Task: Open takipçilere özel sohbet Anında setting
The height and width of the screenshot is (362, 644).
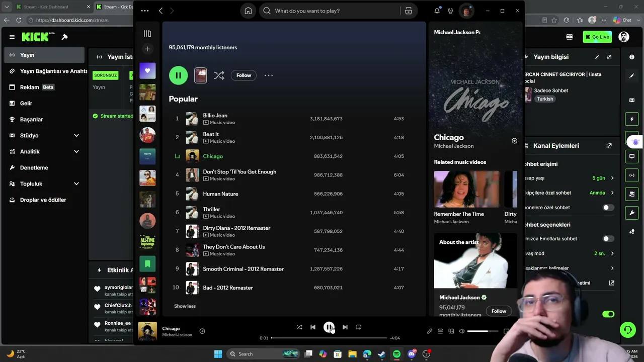Action: coord(570,193)
